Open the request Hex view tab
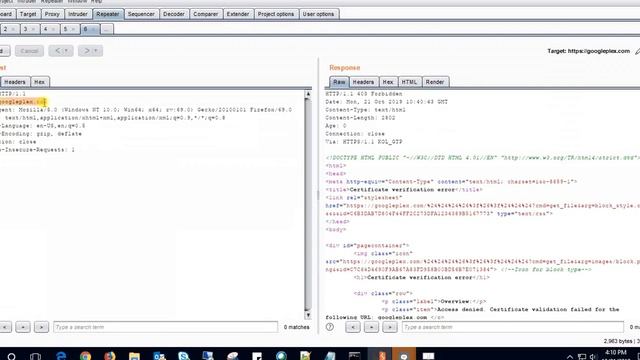 click(x=40, y=82)
